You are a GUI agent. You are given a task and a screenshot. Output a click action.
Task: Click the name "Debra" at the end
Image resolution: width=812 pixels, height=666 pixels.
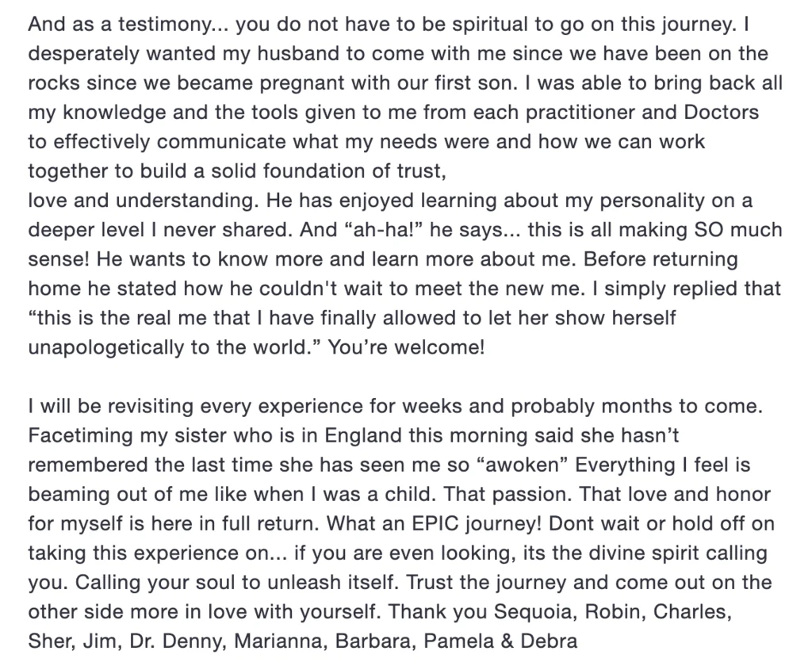(550, 641)
